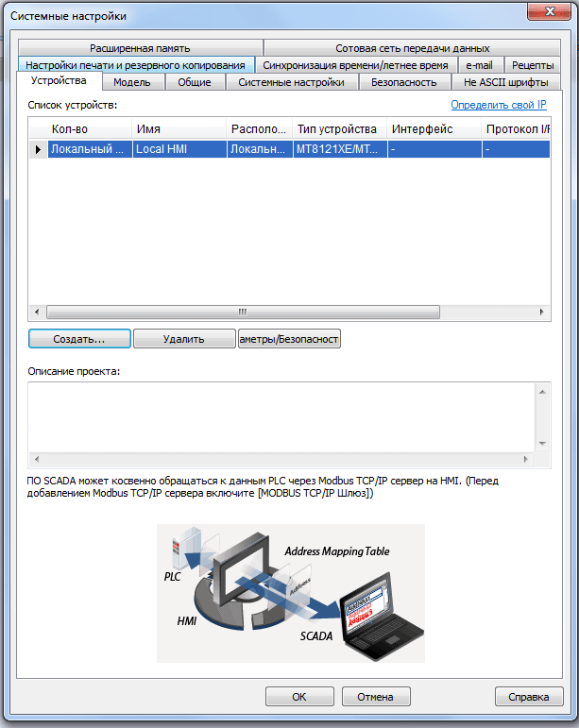The image size is (579, 728).
Task: Switch to Сотовая сеть передачи данных tab
Action: (412, 48)
